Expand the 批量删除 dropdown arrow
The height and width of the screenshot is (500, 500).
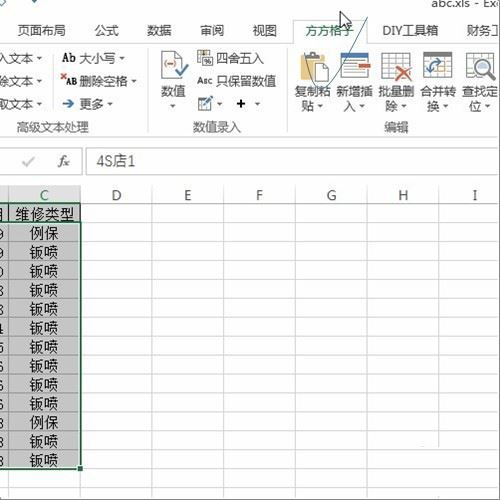[404, 107]
